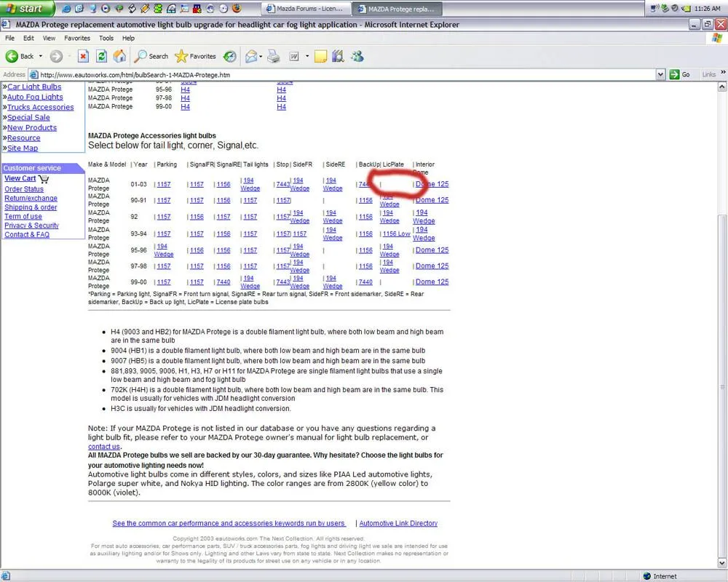Screen dimensions: 728x582
Task: Open the Search toolbar button
Action: [151, 56]
